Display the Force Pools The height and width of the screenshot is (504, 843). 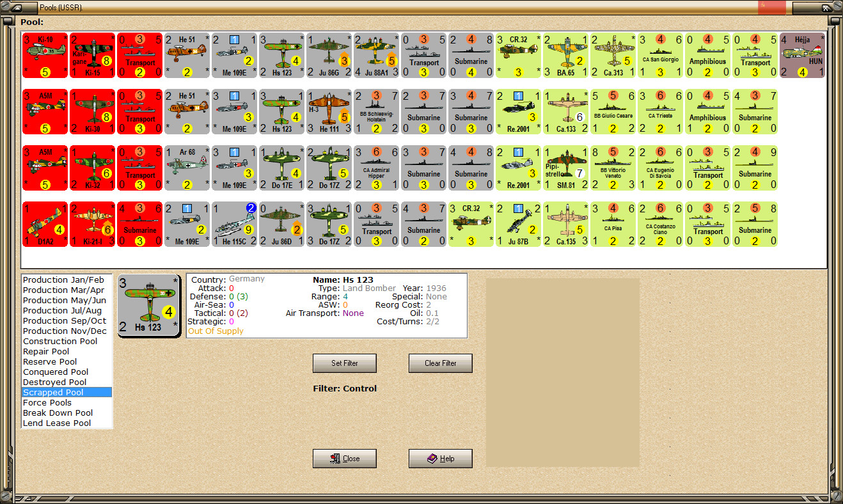click(x=67, y=403)
